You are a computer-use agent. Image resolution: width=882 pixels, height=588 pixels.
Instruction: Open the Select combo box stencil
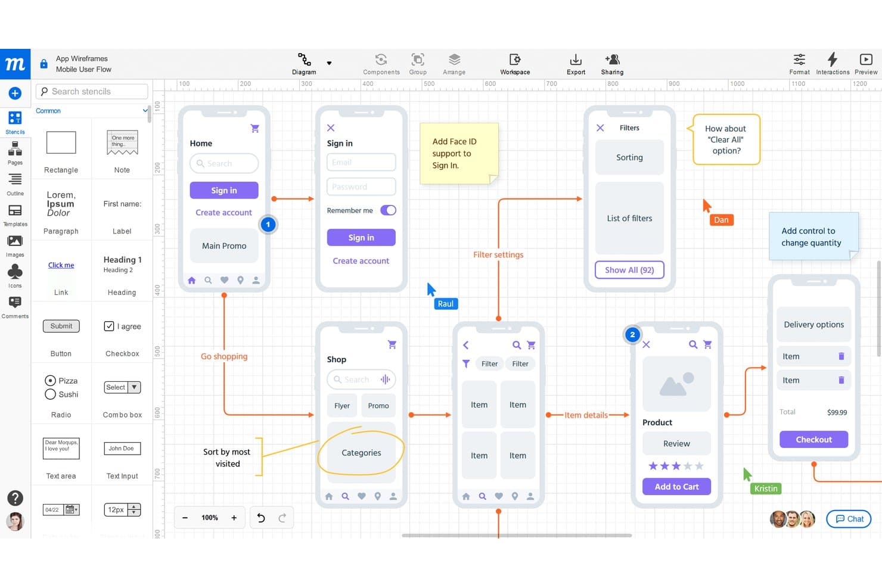coord(122,387)
